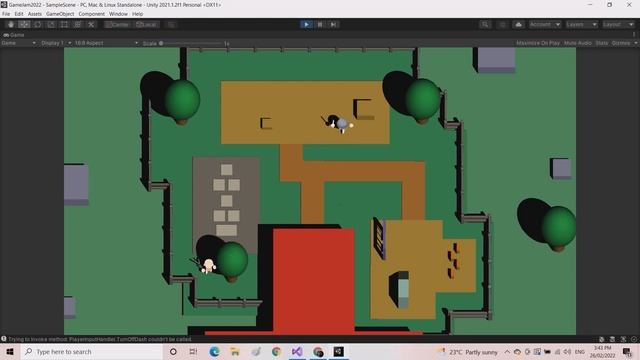Toggle Maximize On Play

[x=538, y=43]
